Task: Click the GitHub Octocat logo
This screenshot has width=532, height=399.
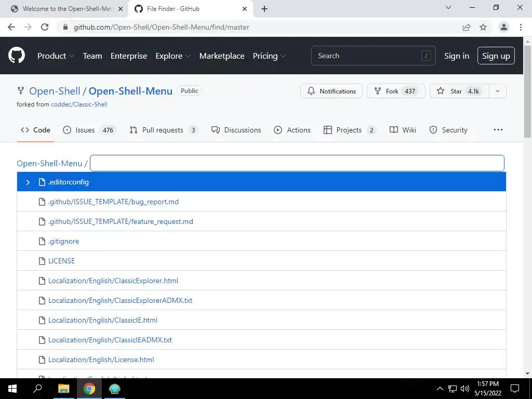Action: [16, 56]
